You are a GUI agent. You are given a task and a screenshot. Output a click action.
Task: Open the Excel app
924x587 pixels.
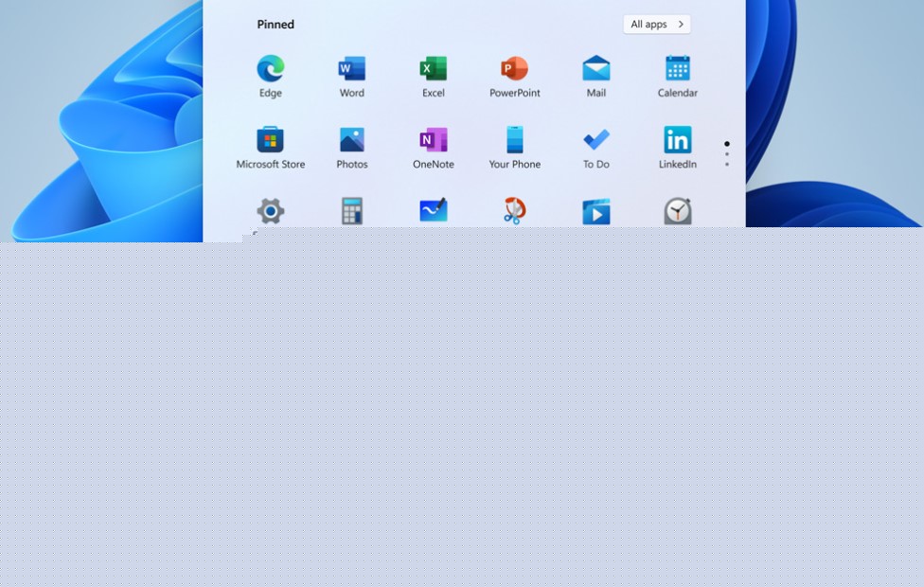434,69
